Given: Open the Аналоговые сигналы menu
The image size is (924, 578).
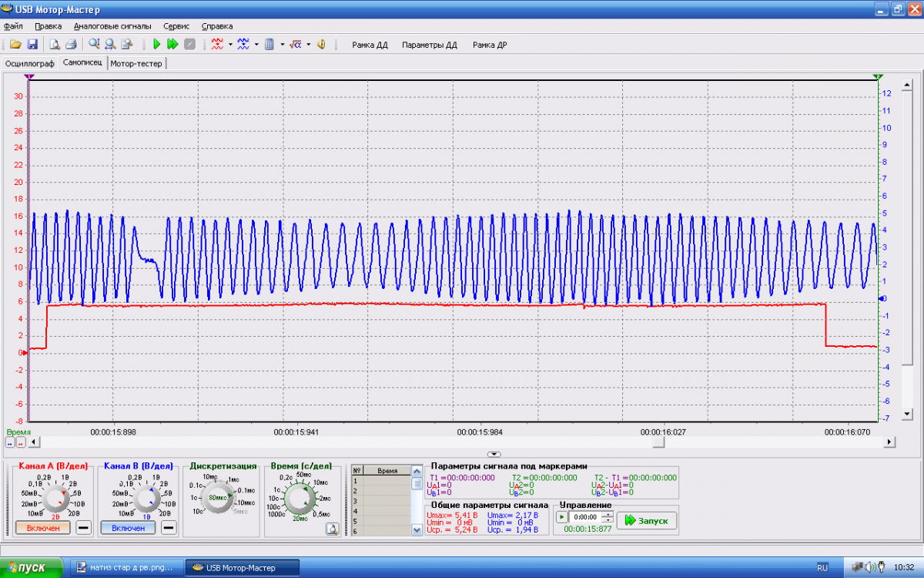Looking at the screenshot, I should click(x=112, y=26).
